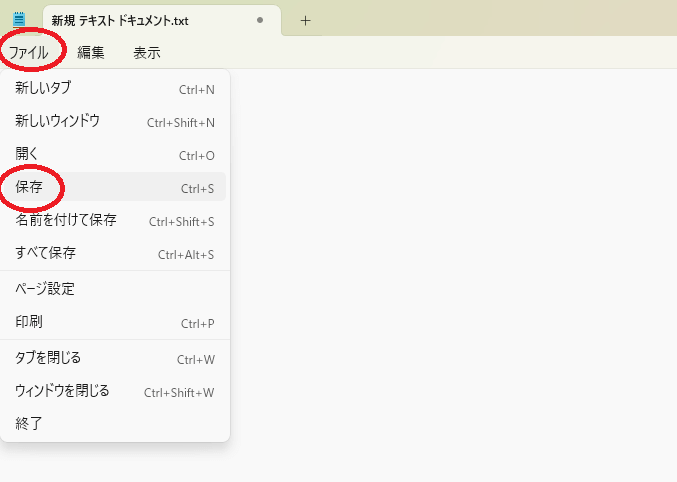The width and height of the screenshot is (677, 482).
Task: Open the 表示 menu
Action: (147, 52)
